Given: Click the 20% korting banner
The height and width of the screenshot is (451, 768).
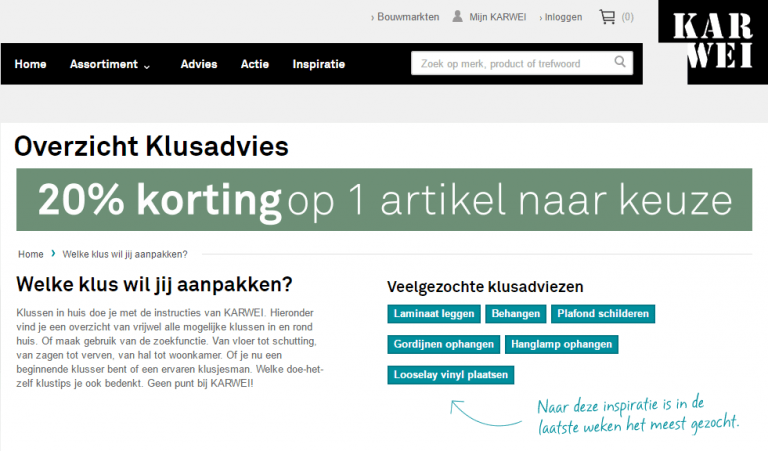Looking at the screenshot, I should click(x=384, y=200).
